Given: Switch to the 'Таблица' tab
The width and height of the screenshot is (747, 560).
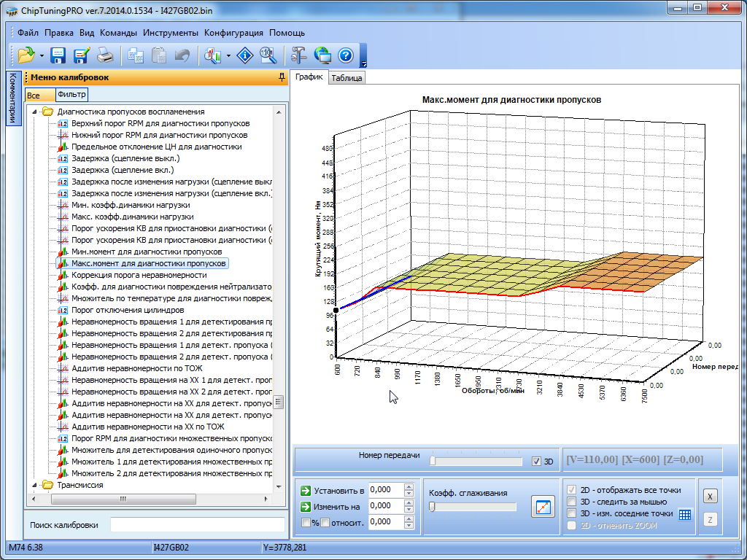Looking at the screenshot, I should pyautogui.click(x=347, y=78).
